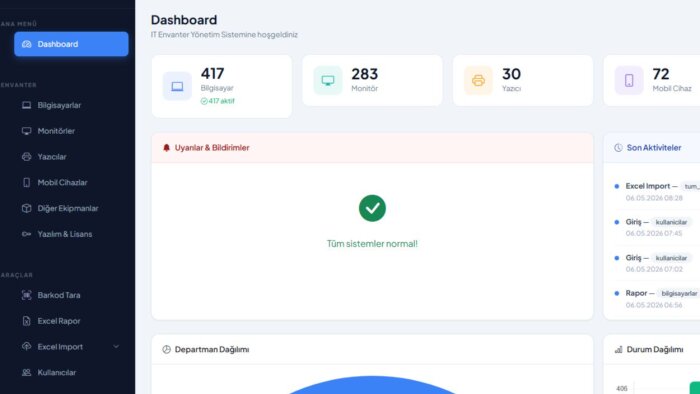Click the Giriş activity dated 07:02
The height and width of the screenshot is (394, 700).
click(657, 263)
